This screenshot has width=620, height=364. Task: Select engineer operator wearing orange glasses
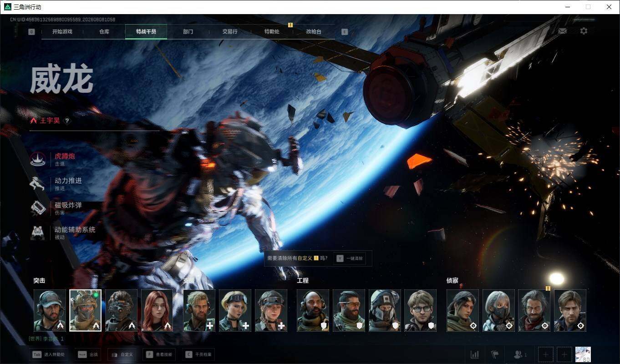349,310
